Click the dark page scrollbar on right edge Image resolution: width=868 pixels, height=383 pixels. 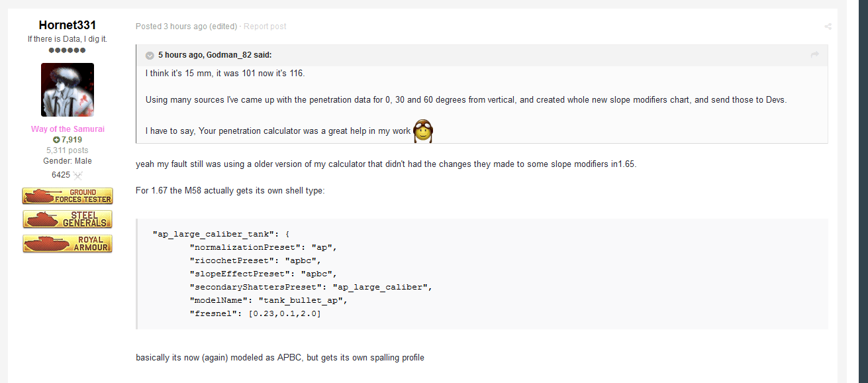pos(863,191)
